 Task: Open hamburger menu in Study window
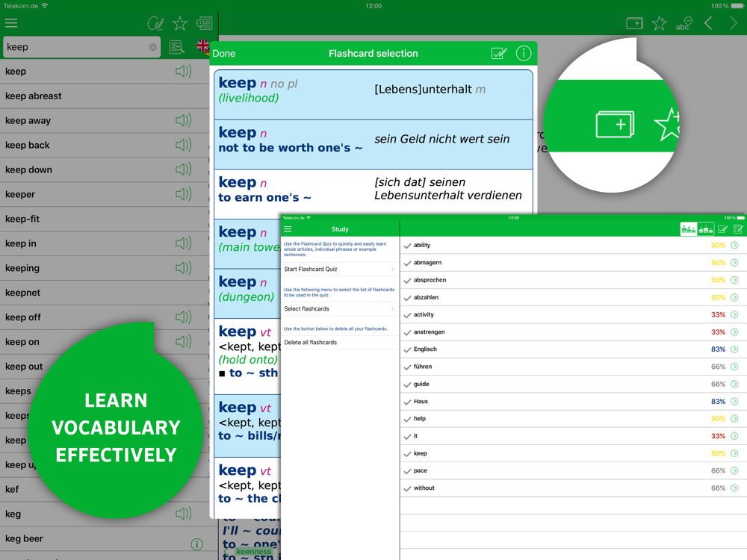pyautogui.click(x=288, y=229)
